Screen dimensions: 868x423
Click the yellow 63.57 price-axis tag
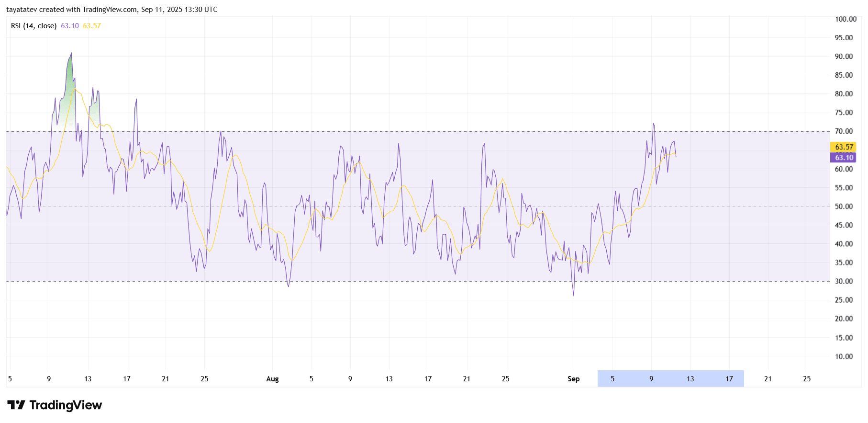click(x=844, y=147)
